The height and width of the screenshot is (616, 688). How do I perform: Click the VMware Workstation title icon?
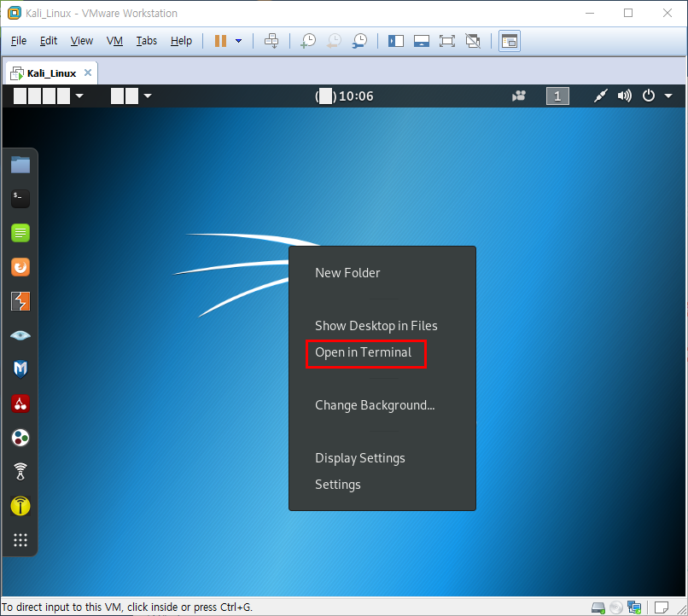click(x=14, y=13)
